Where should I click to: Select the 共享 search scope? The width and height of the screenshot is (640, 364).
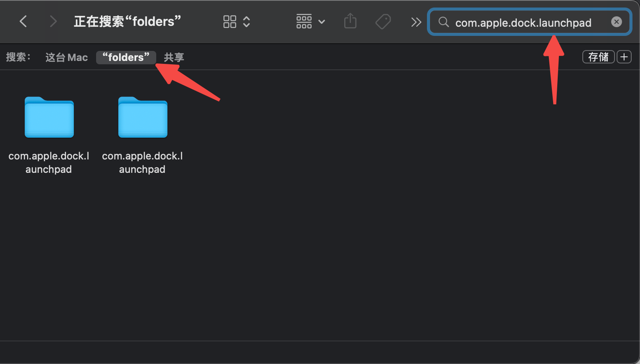tap(174, 57)
